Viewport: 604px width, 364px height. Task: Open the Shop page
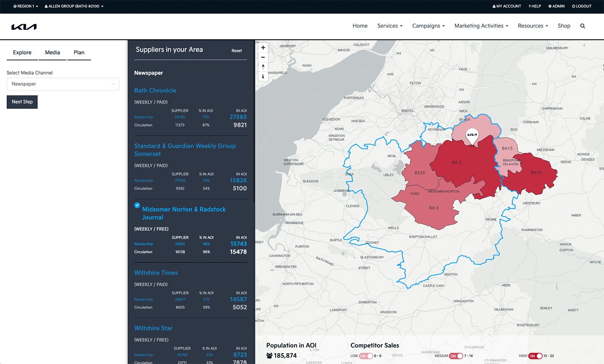[x=564, y=26]
